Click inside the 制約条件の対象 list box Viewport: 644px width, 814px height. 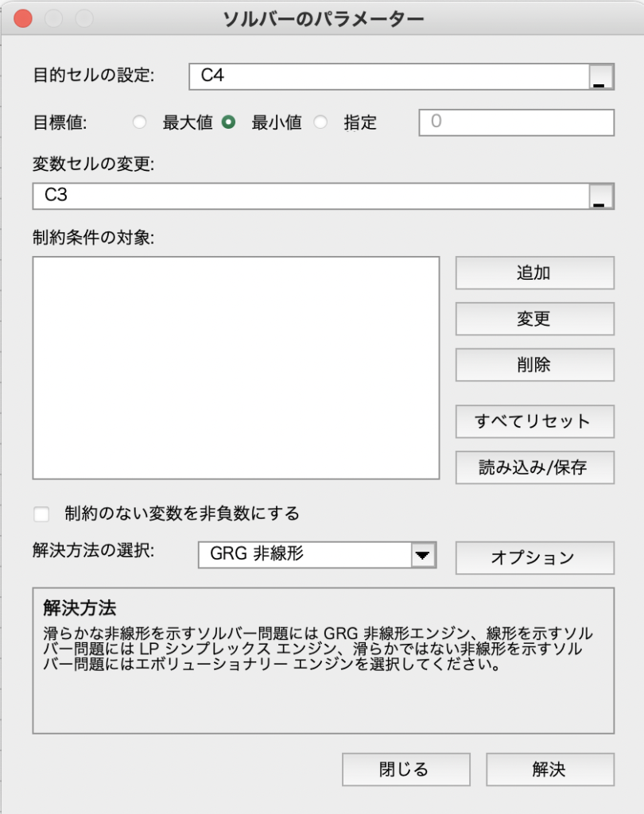236,367
